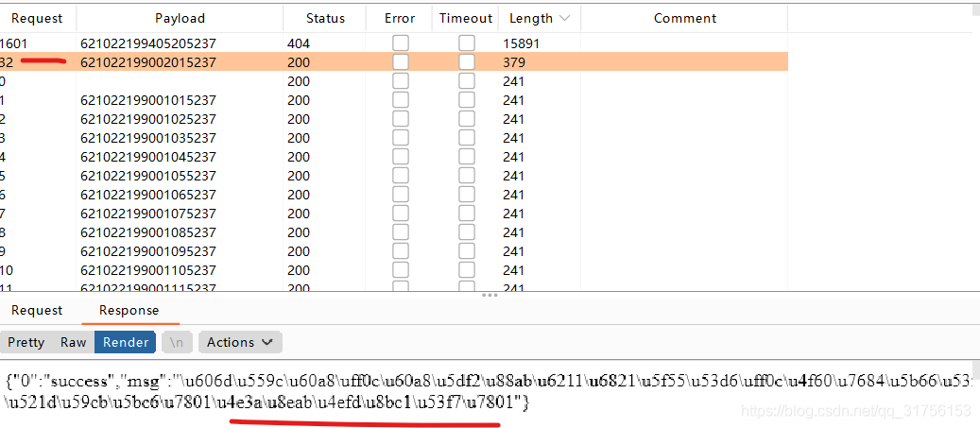Toggle Length column sort arrow
The height and width of the screenshot is (428, 980).
[x=565, y=19]
